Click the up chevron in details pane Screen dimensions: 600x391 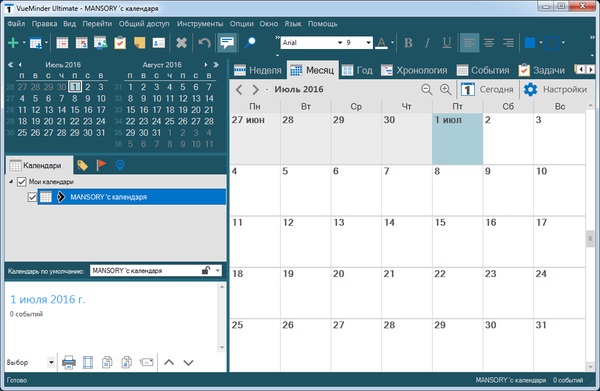pos(169,362)
